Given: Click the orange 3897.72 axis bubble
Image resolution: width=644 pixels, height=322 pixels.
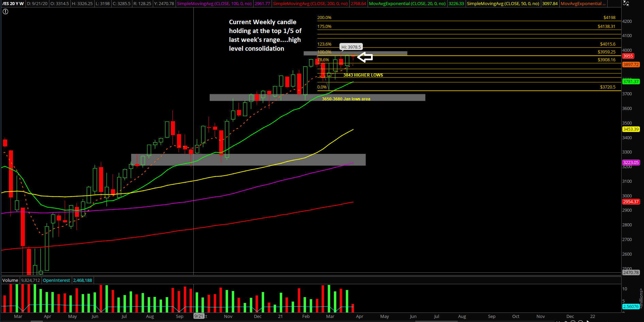Looking at the screenshot, I should [631, 64].
